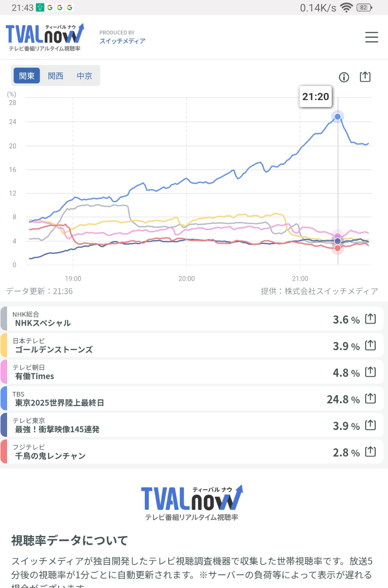Switch to the 中京 region tab

(84, 76)
